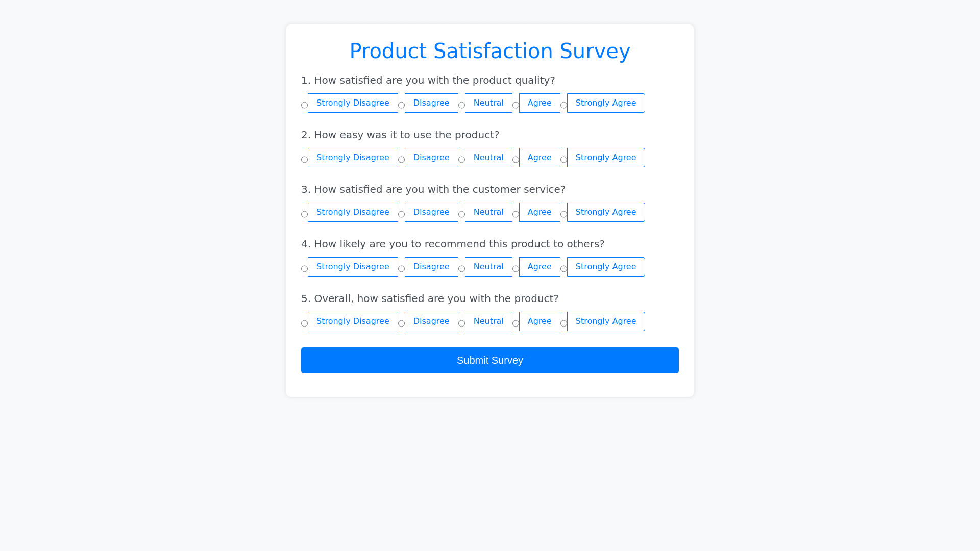The image size is (980, 551).
Task: Pick Neutral for customer service question
Action: 488,212
